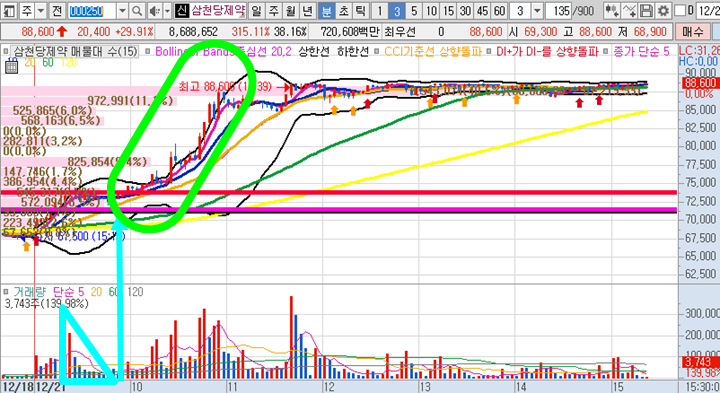The image size is (720, 393).
Task: Select the 분 minute period tab
Action: tap(326, 10)
